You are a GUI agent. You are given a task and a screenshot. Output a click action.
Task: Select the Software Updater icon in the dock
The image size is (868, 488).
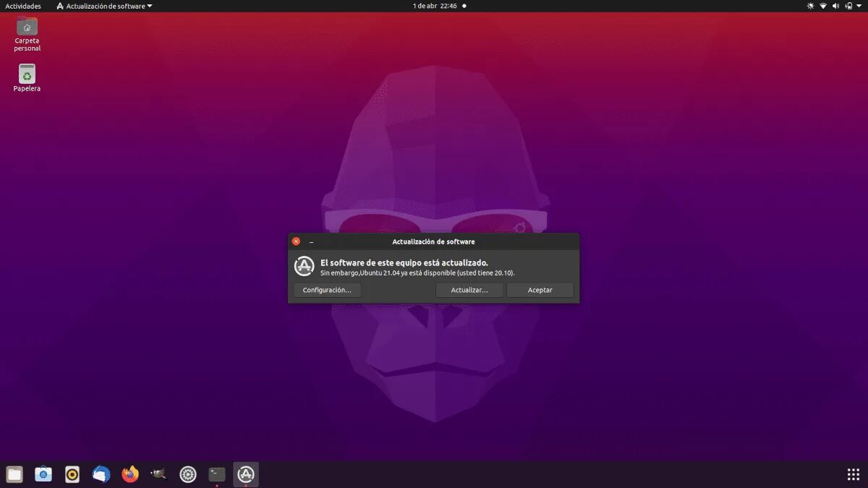tap(245, 474)
